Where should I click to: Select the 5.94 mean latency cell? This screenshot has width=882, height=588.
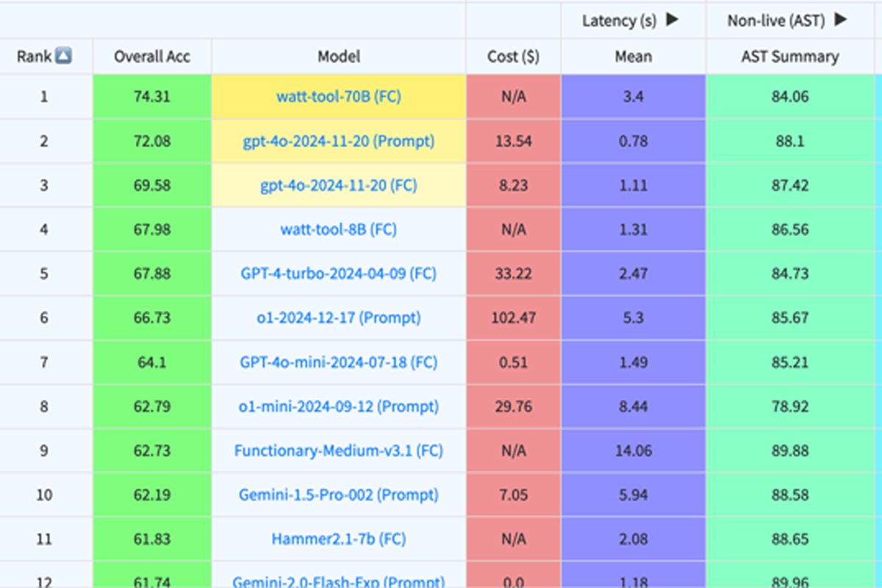[x=634, y=495]
